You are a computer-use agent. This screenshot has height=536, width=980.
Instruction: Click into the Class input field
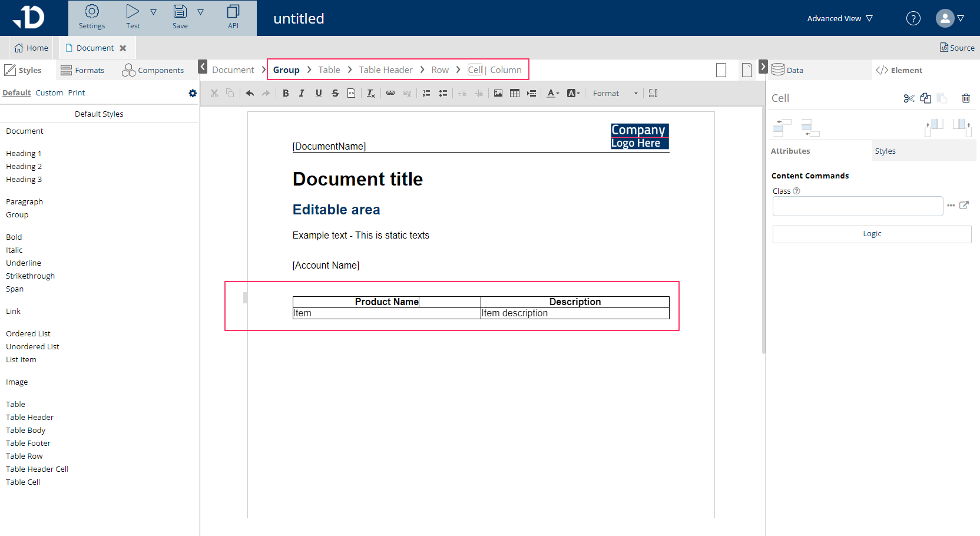(x=857, y=206)
